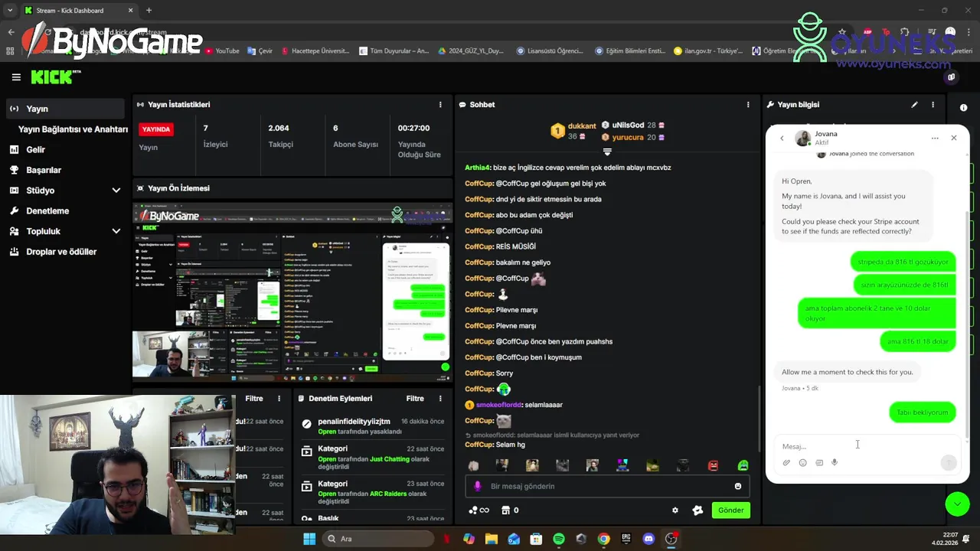This screenshot has width=980, height=551.
Task: Open Yayın Bağlantısı ve Anahtarı page
Action: [x=73, y=129]
